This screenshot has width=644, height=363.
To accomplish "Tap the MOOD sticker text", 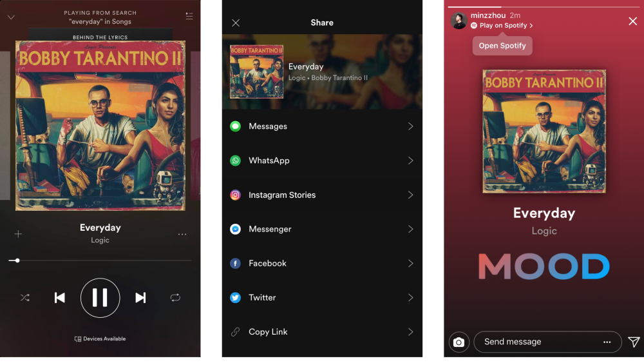I will [x=544, y=266].
